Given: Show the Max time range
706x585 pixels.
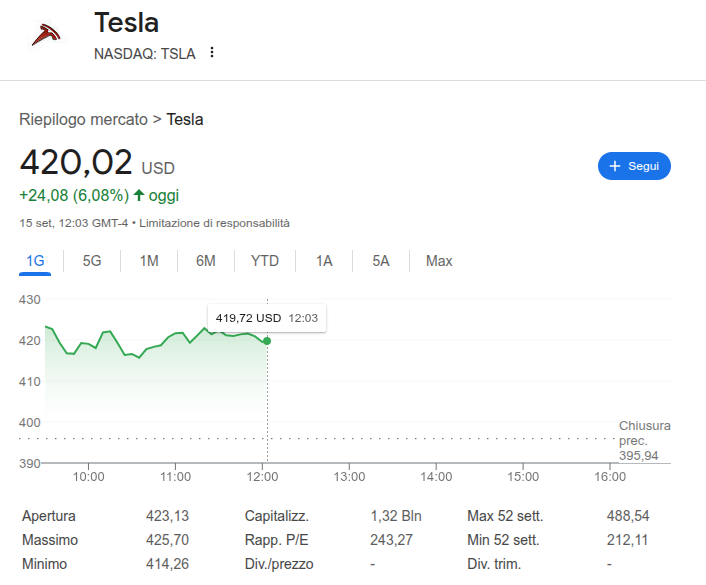Looking at the screenshot, I should coord(439,261).
